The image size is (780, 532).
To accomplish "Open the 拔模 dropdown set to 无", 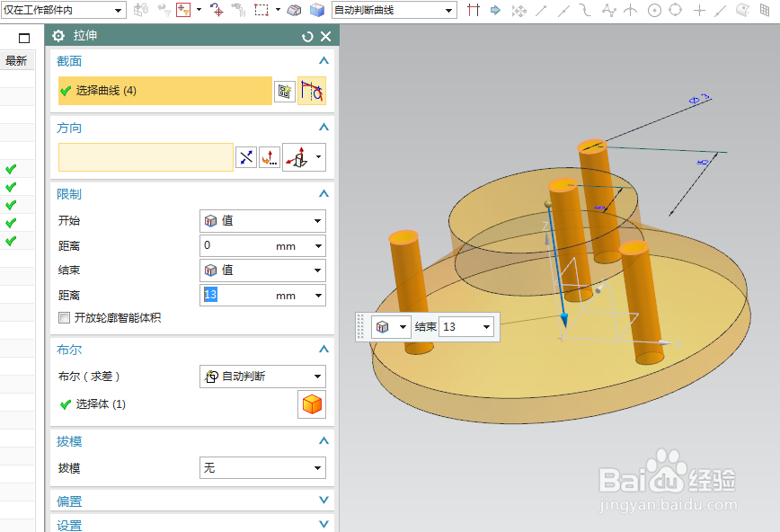I will click(x=262, y=468).
